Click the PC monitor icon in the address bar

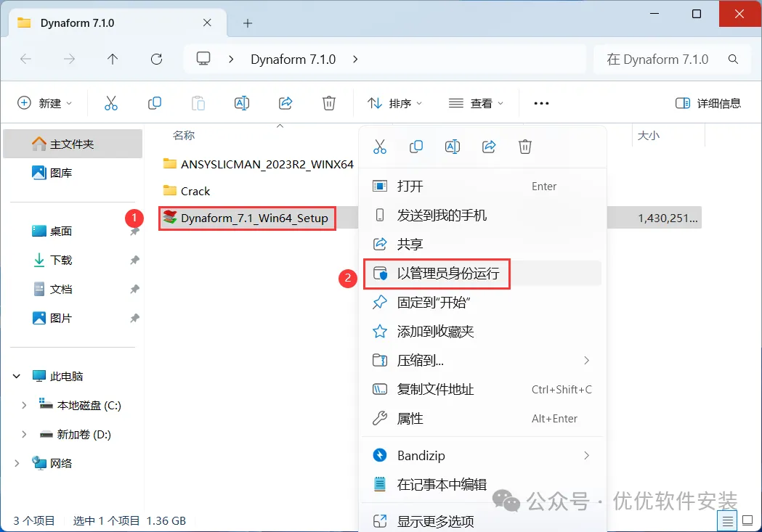tap(203, 59)
